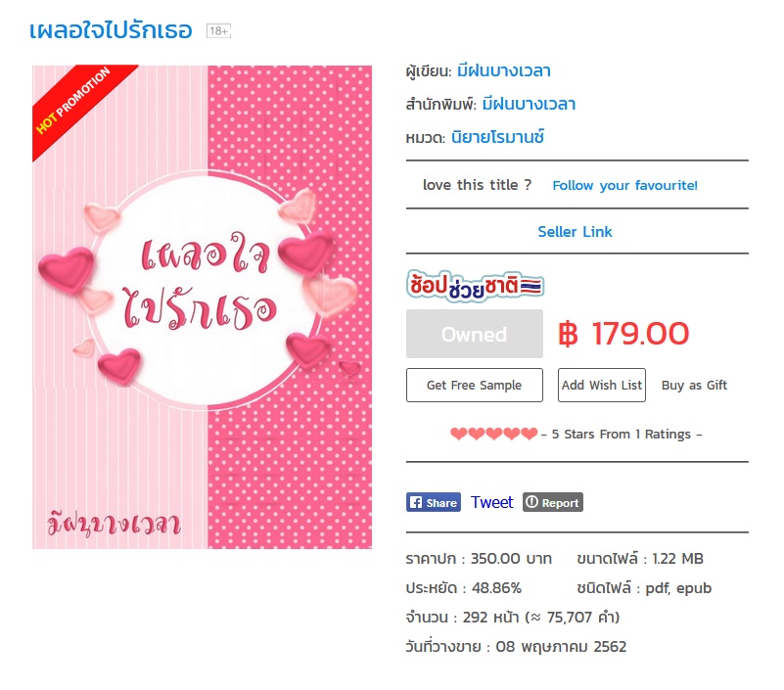The image size is (784, 690).
Task: Click Buy as Gift
Action: pos(694,386)
